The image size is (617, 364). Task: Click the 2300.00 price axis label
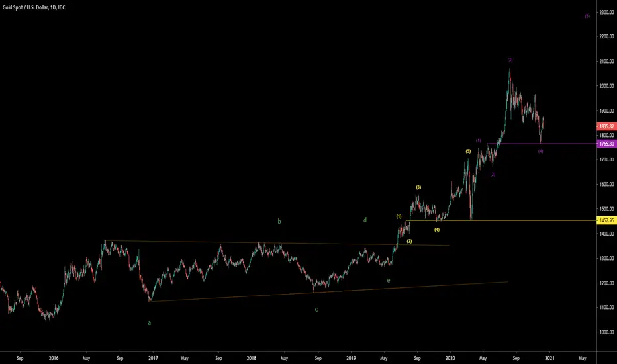pyautogui.click(x=607, y=12)
